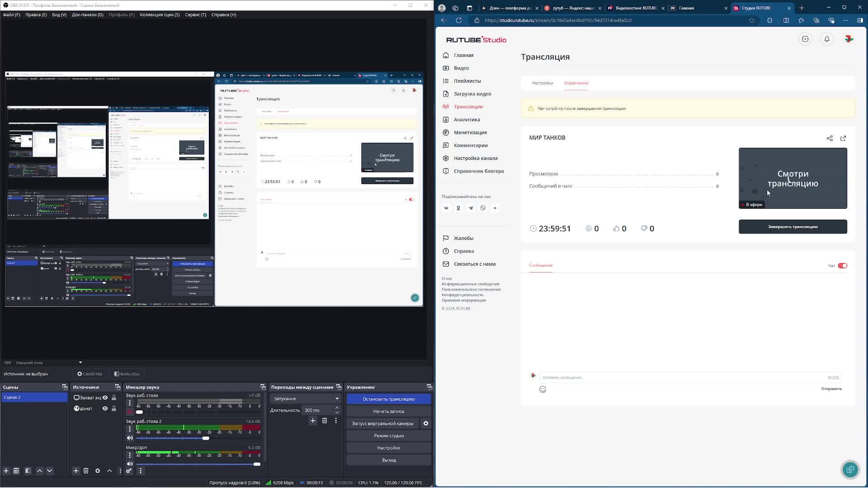The image size is (868, 488).
Task: Add a new source in Источники panel
Action: point(76,471)
